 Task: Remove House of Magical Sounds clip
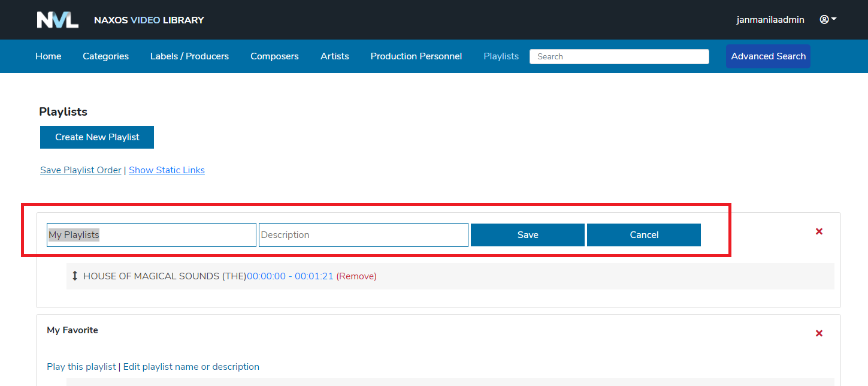tap(356, 276)
